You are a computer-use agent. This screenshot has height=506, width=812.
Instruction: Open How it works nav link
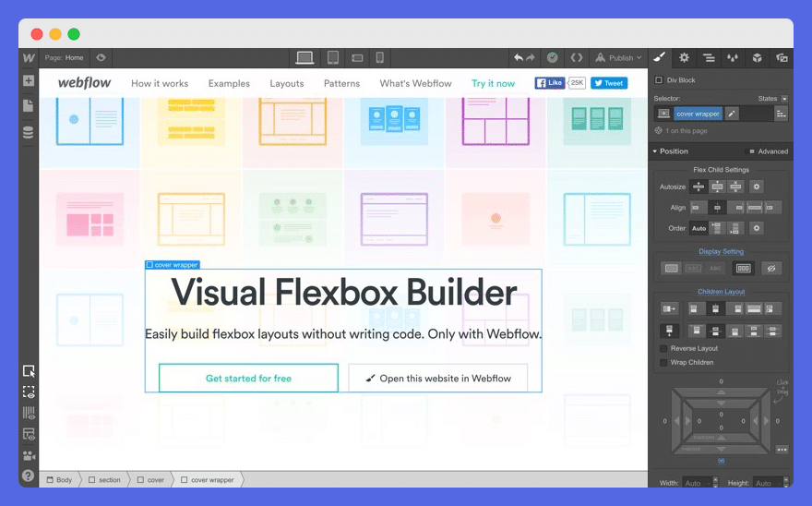[x=160, y=83]
